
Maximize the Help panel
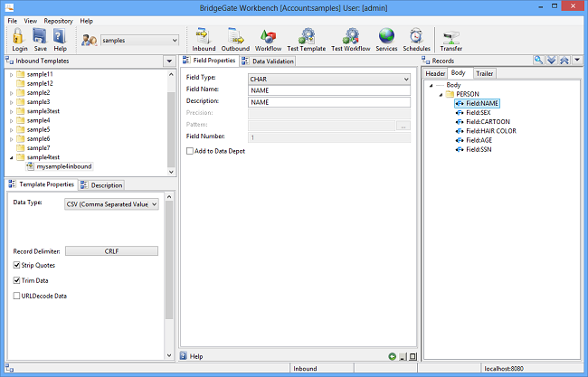tap(413, 357)
